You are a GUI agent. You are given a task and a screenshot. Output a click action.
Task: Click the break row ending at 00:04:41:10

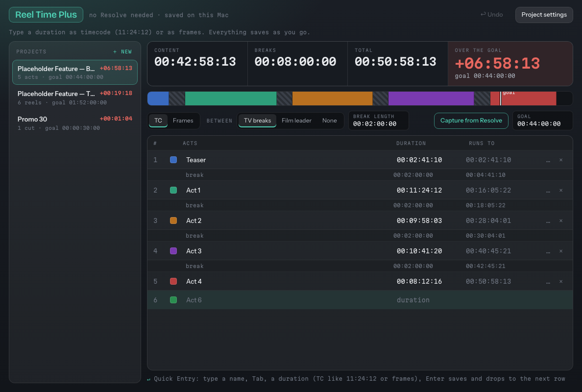[360, 175]
